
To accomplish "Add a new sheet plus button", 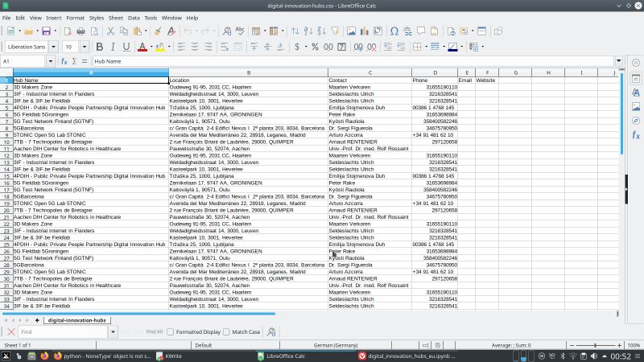I will coord(37,320).
